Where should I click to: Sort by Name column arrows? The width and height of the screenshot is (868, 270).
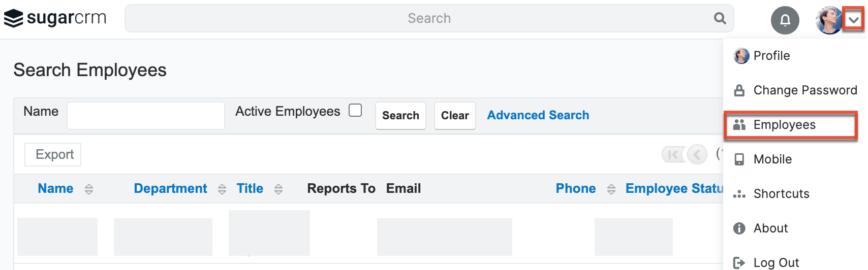click(89, 189)
